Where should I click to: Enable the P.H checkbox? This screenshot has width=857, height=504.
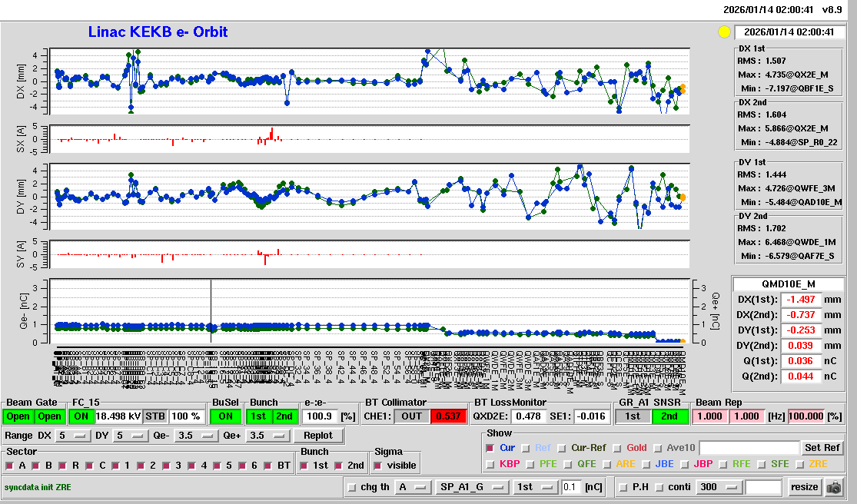624,487
